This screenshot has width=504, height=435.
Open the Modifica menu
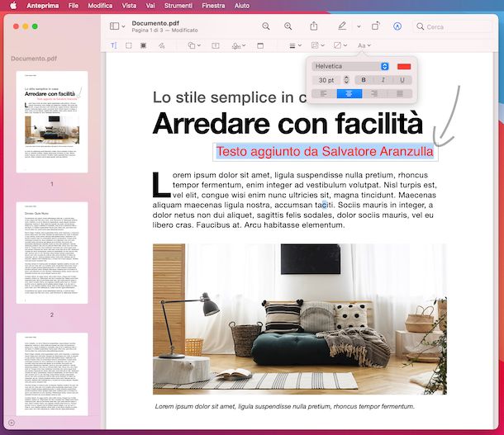click(x=100, y=5)
